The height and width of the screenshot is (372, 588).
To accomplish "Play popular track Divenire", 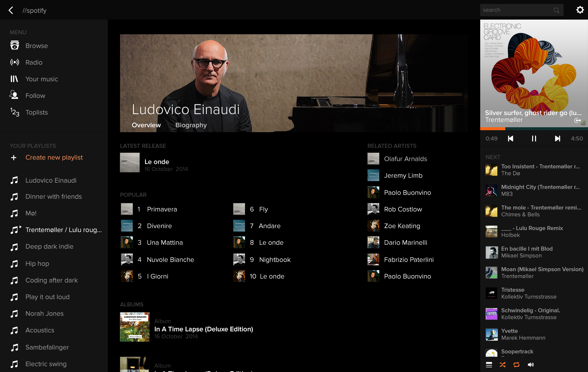I will 159,226.
